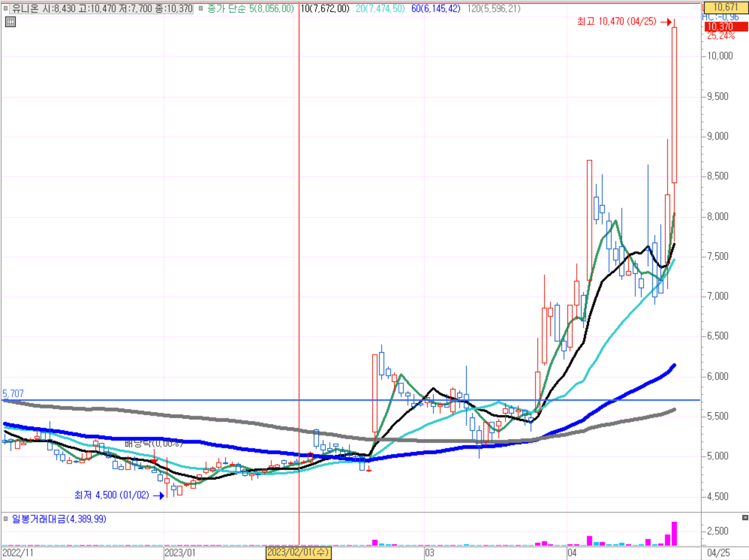Click the 2,500 volume axis label

tap(718, 531)
